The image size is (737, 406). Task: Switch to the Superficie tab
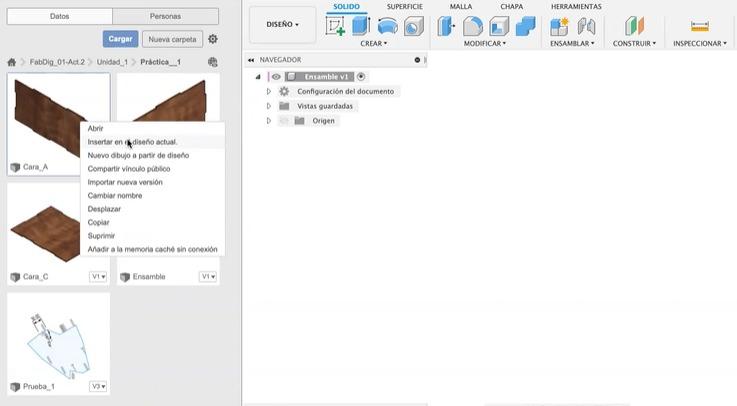click(404, 6)
